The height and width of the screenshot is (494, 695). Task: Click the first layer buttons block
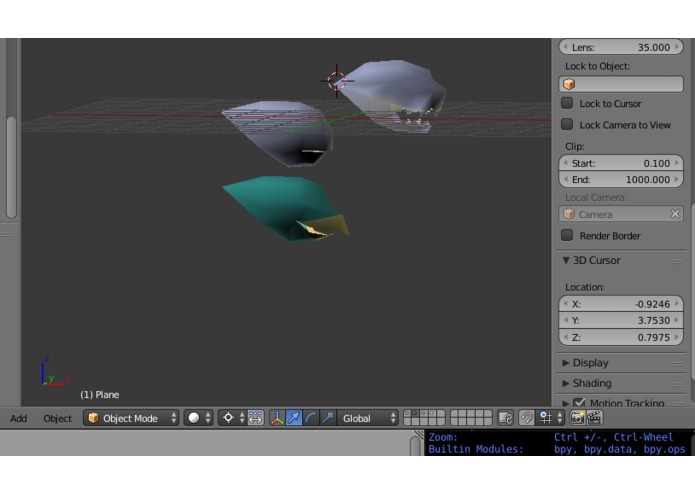click(424, 418)
